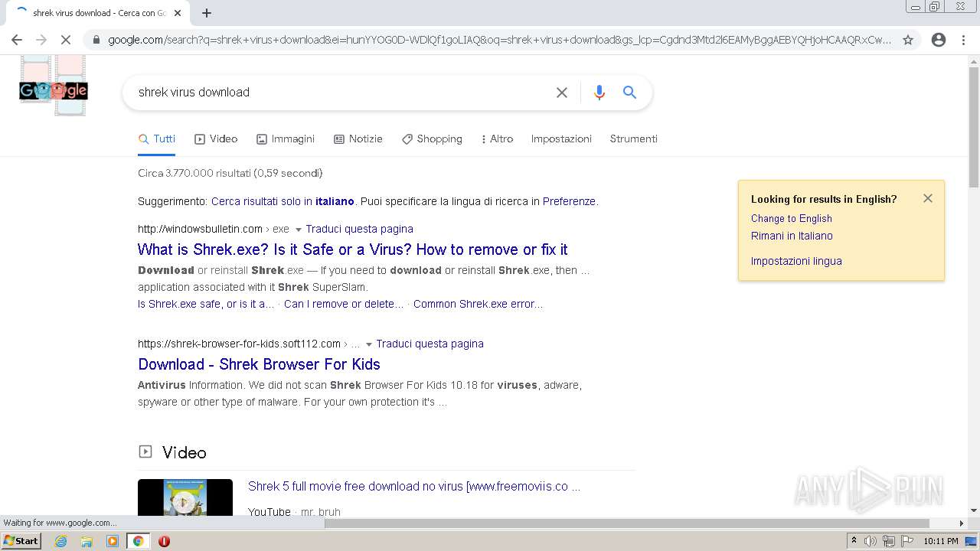The width and height of the screenshot is (980, 551).
Task: Open a new browser tab
Action: [207, 13]
